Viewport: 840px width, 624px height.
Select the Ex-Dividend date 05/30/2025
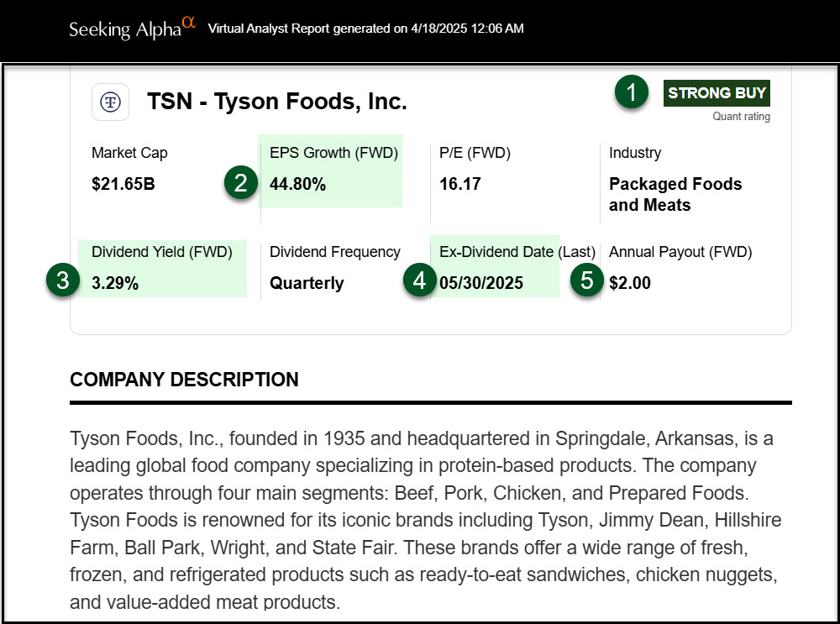[481, 283]
